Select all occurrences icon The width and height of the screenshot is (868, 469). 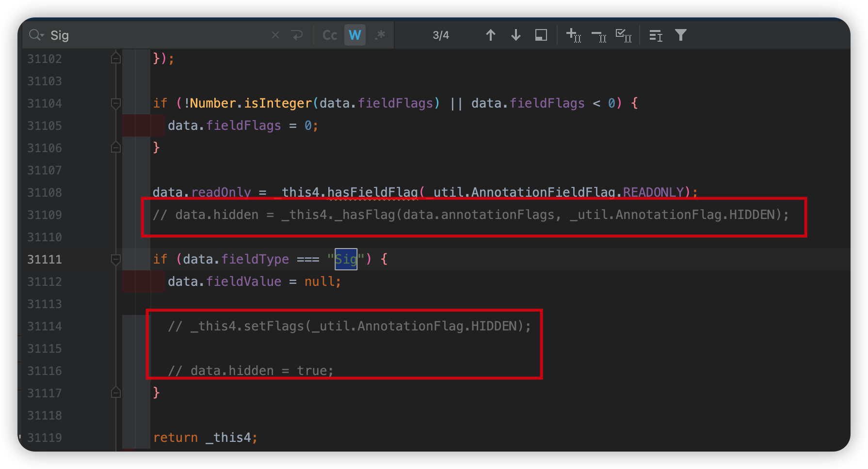point(624,35)
